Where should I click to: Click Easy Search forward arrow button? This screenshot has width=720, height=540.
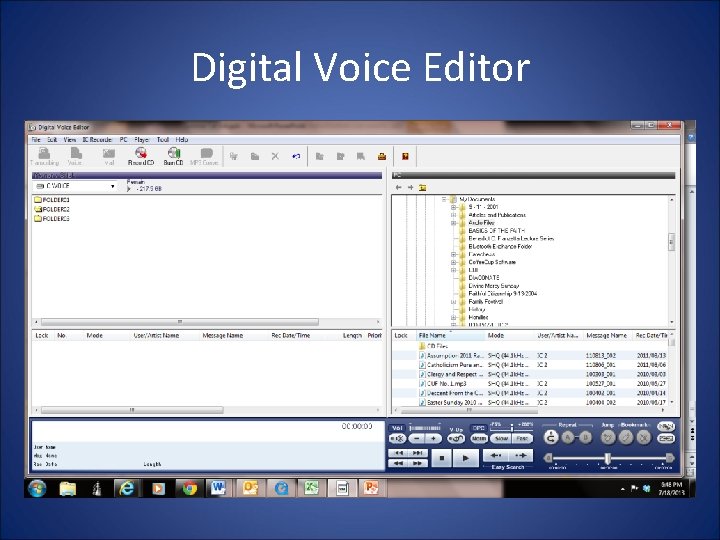pyautogui.click(x=521, y=456)
